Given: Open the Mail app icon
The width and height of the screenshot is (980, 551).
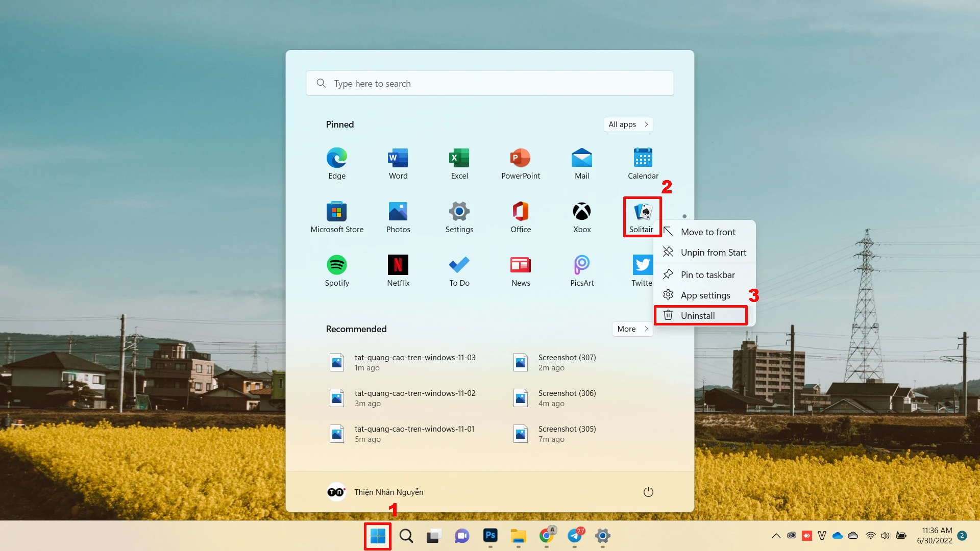Looking at the screenshot, I should click(582, 164).
